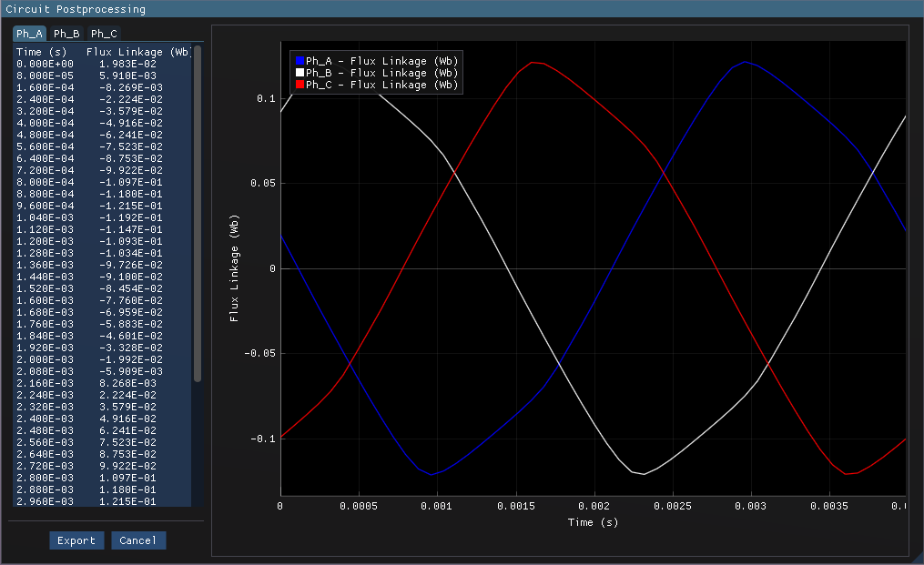The image size is (924, 565).
Task: Click the Time (s) axis label
Action: coord(593,522)
